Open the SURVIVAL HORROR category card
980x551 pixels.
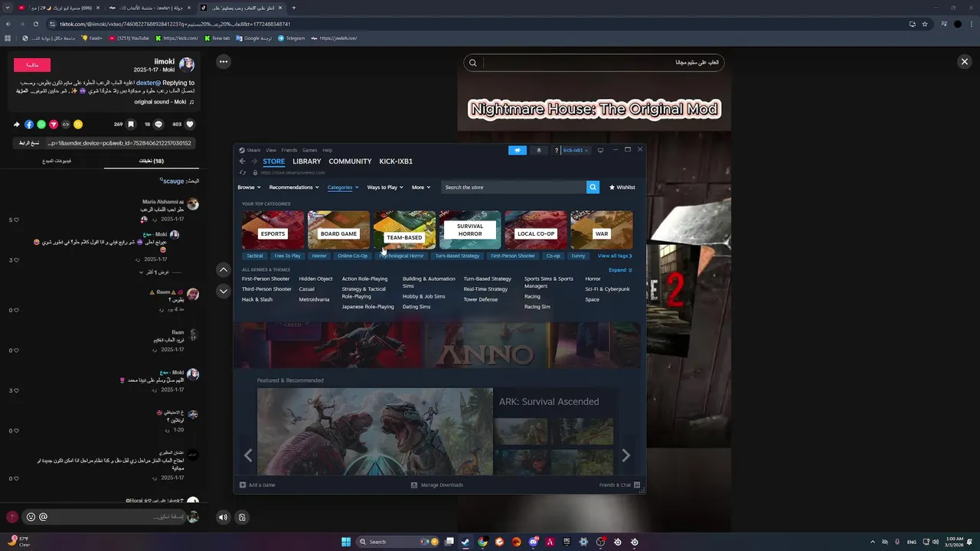(x=470, y=230)
